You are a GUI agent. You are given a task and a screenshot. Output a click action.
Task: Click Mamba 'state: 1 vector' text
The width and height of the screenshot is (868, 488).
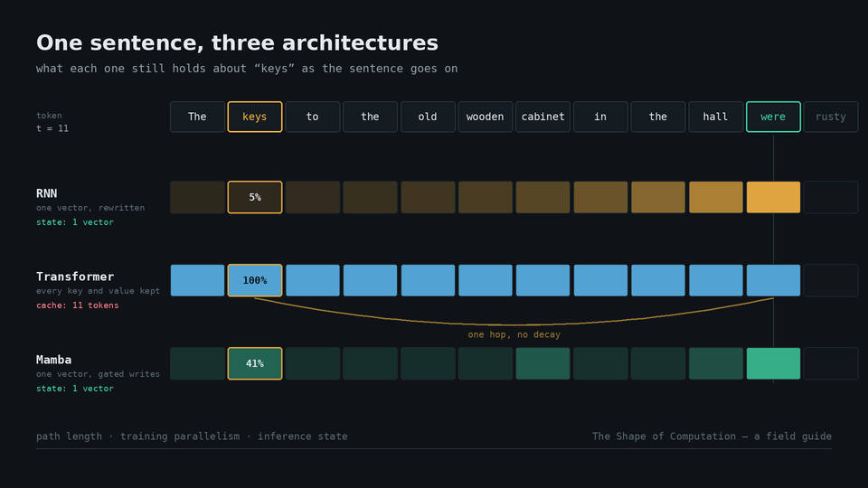(75, 389)
